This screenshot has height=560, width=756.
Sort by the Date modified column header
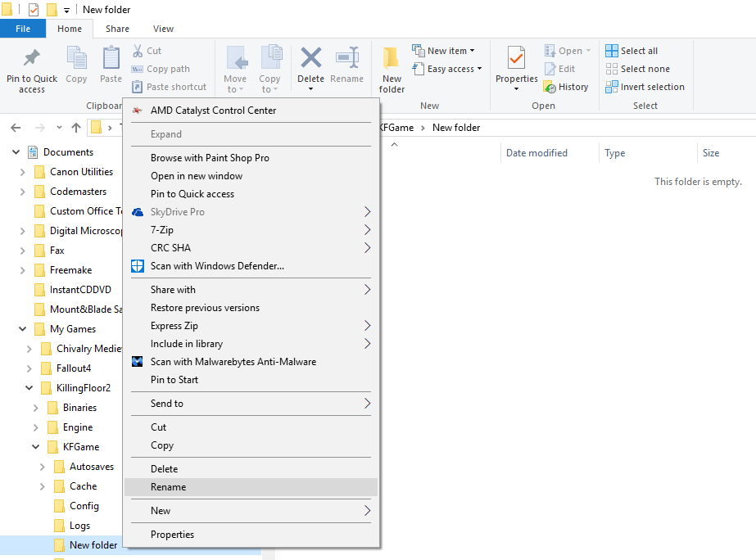[550, 153]
